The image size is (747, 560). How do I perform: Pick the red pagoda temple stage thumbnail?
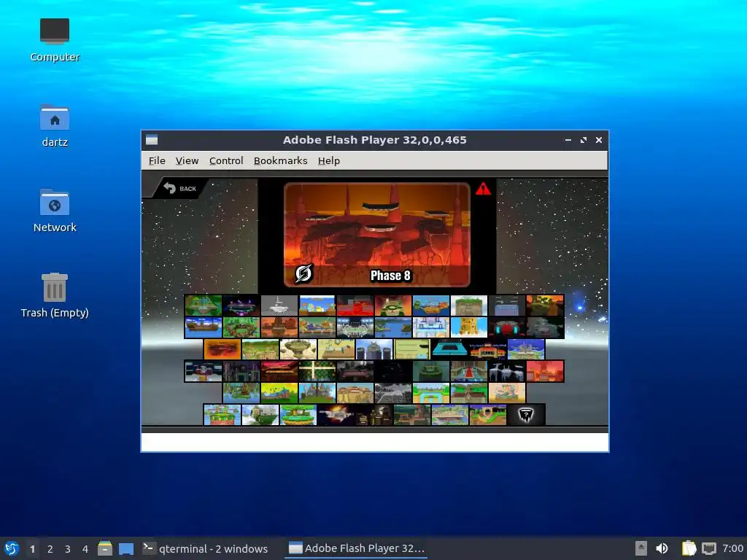click(279, 371)
